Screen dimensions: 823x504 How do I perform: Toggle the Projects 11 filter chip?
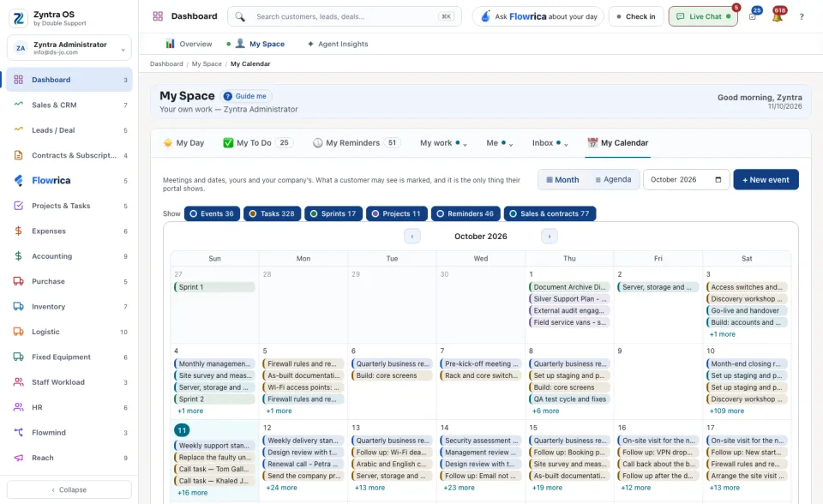click(397, 213)
